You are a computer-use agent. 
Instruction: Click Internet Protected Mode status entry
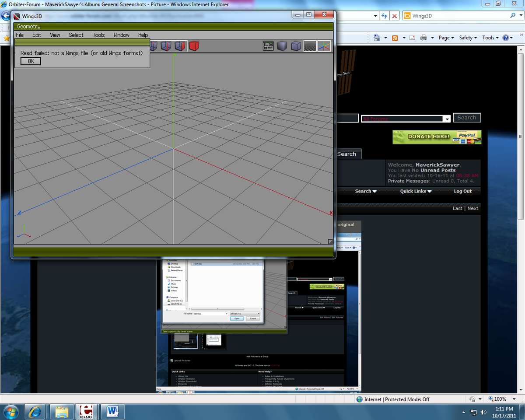tap(393, 399)
